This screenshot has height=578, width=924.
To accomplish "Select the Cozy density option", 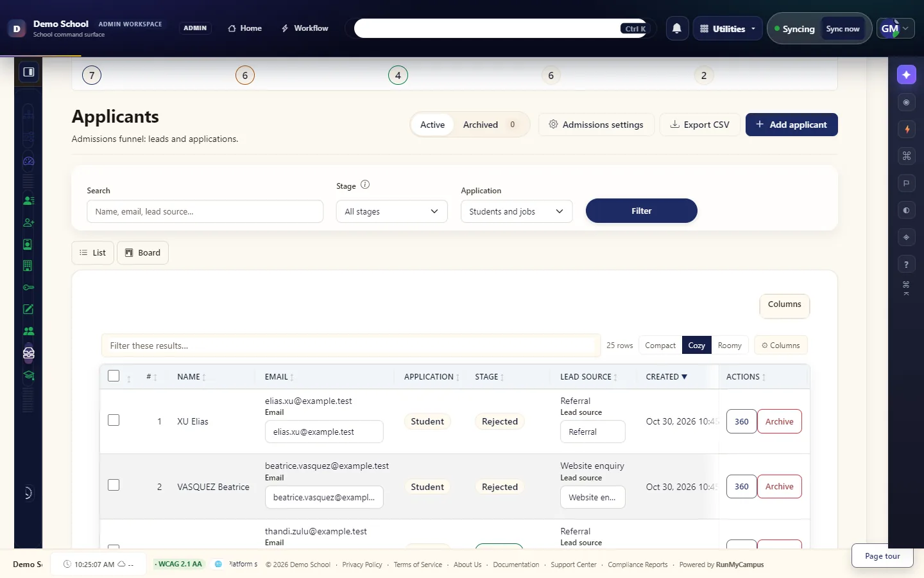I will 697,346.
